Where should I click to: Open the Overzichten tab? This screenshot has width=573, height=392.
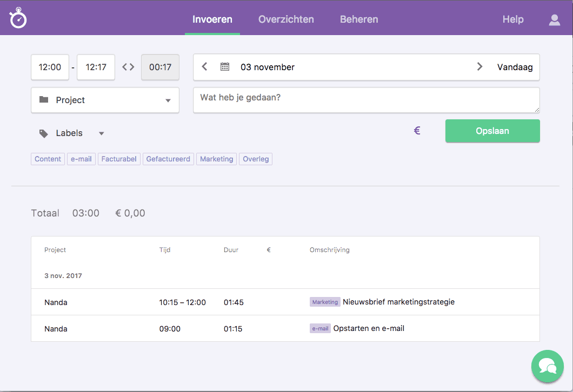tap(286, 19)
